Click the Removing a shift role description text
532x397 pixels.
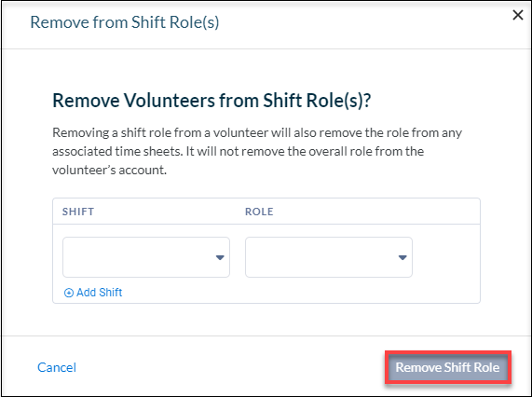257,151
